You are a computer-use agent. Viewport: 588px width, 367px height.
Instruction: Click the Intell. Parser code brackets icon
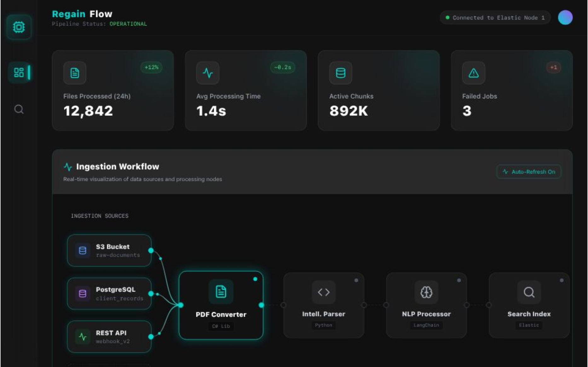(324, 292)
